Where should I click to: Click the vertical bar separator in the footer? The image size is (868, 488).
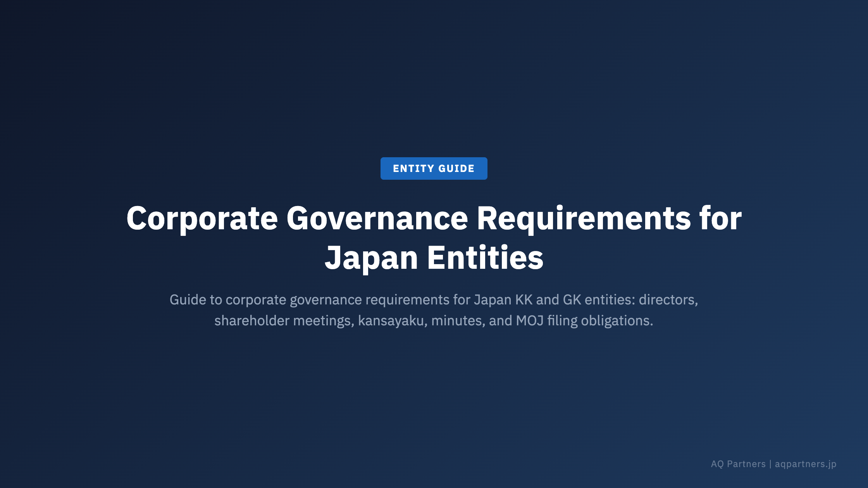(770, 464)
